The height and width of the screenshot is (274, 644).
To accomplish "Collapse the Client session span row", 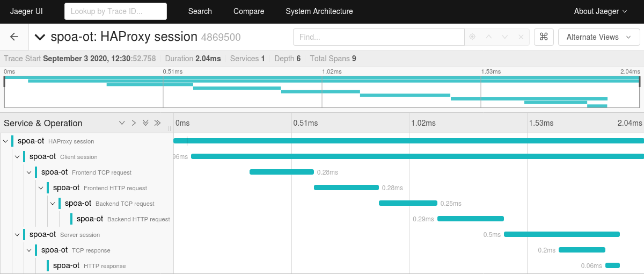I will click(x=17, y=157).
